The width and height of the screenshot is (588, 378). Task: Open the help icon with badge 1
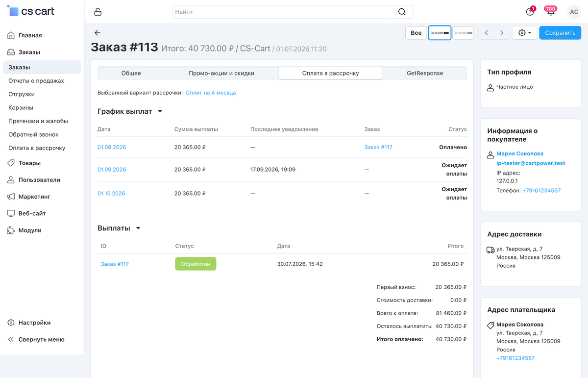530,12
